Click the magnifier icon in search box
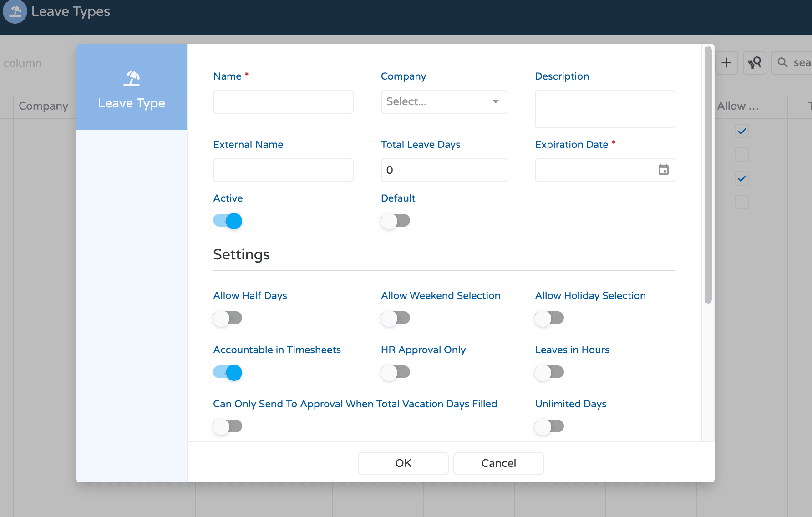 [x=782, y=62]
